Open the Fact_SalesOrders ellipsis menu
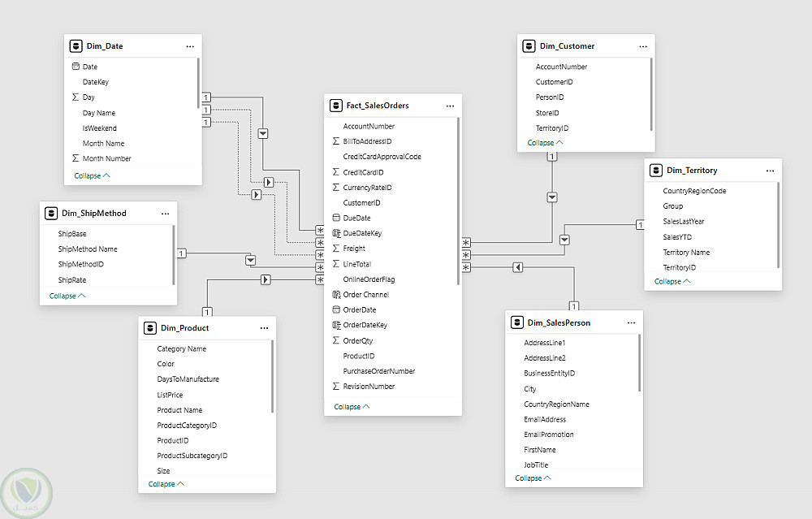The height and width of the screenshot is (519, 812). click(450, 106)
